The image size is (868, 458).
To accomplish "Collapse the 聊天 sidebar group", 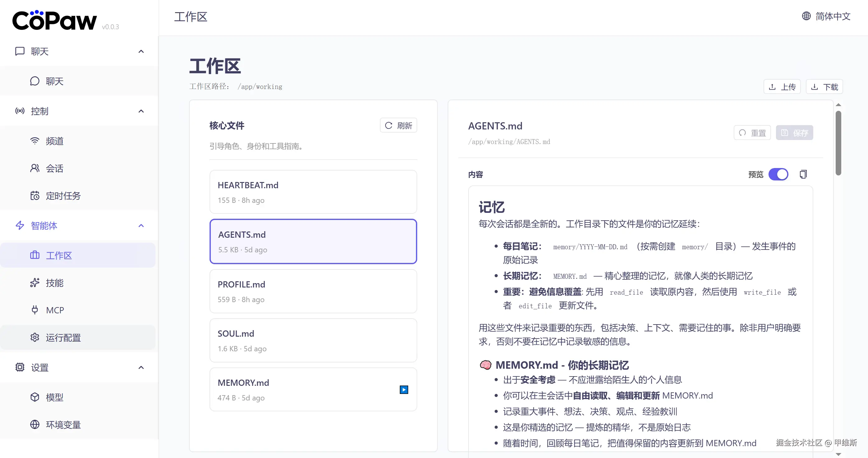I will [141, 51].
